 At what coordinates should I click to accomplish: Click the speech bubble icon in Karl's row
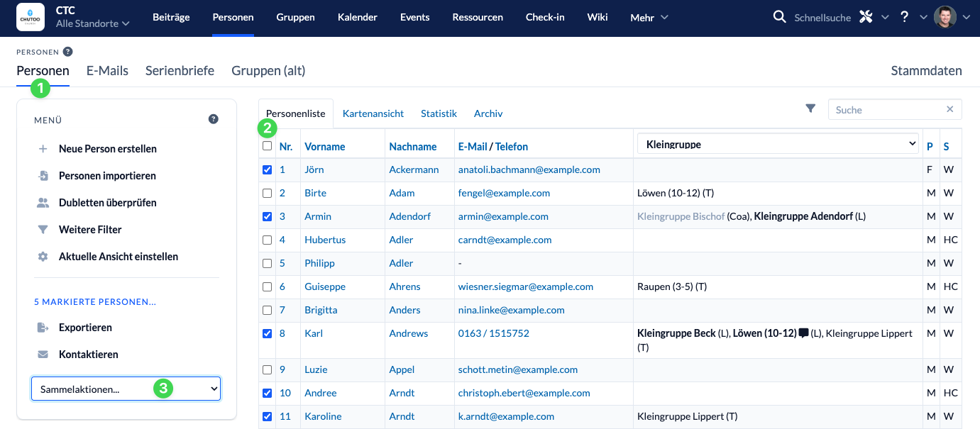pyautogui.click(x=803, y=333)
